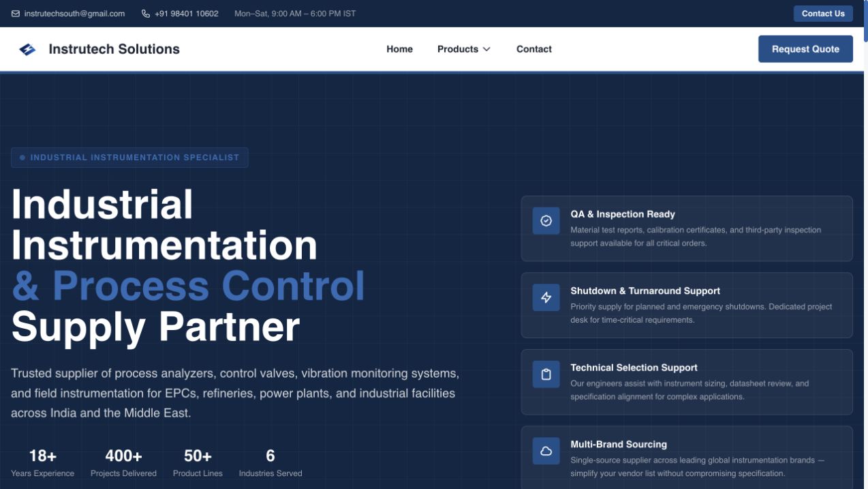868x489 pixels.
Task: Click the page vertical scrollbar thumb
Action: click(x=865, y=22)
